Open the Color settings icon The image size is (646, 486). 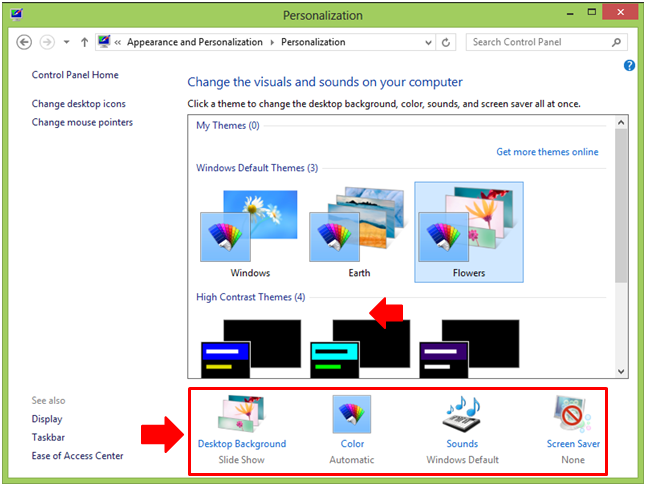[352, 415]
